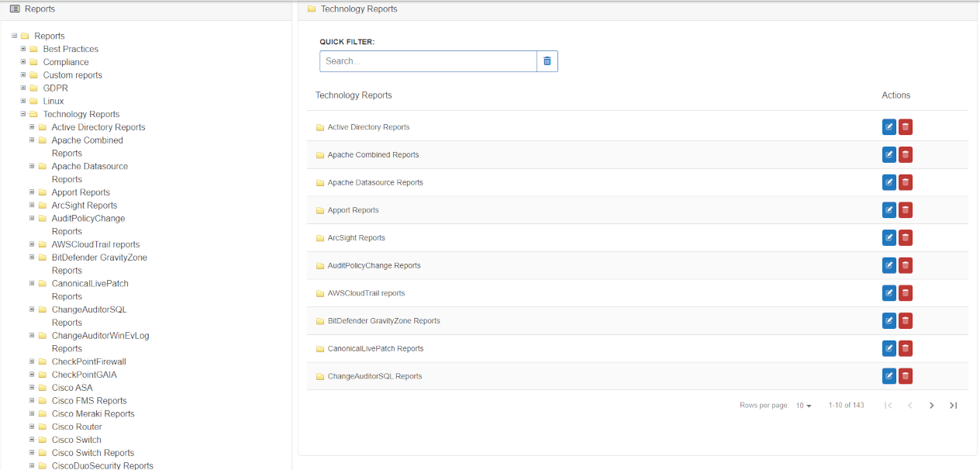Select CheckPointGAIA in the tree

click(84, 375)
